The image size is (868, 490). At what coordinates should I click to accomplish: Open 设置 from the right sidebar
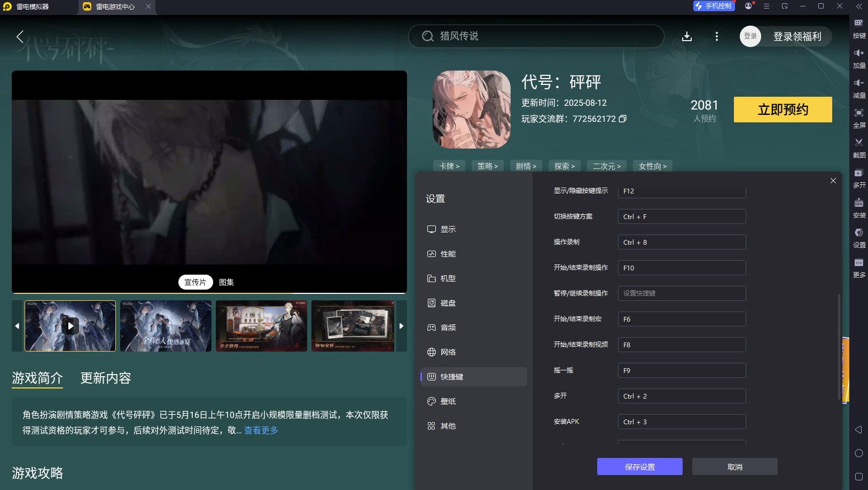(x=859, y=238)
